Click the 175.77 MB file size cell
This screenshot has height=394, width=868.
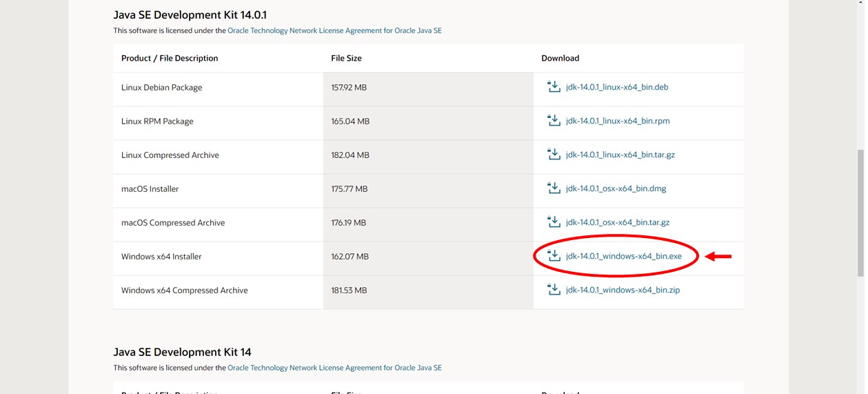[x=428, y=190]
